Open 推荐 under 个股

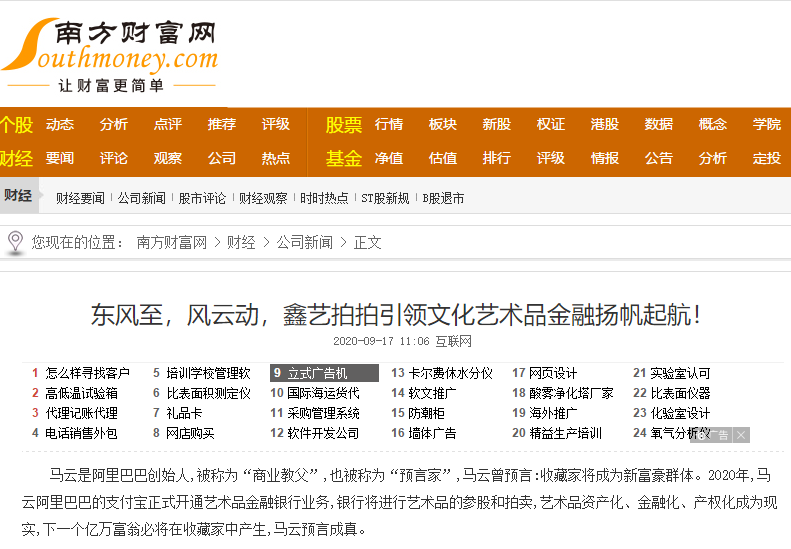(222, 124)
